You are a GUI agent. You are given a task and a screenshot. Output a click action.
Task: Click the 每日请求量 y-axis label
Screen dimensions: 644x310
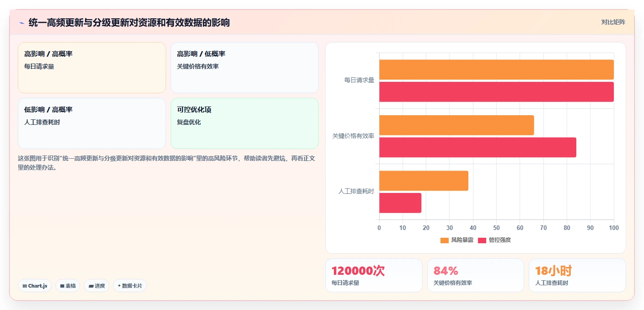click(x=359, y=80)
